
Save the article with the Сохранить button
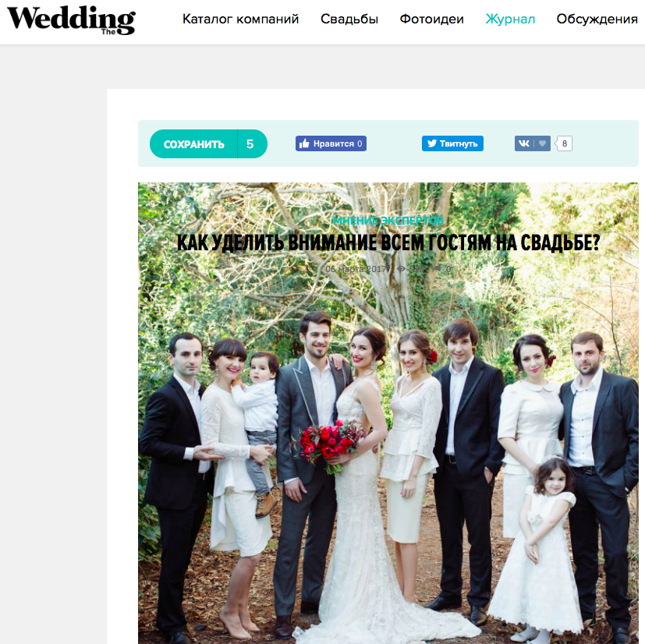tap(193, 144)
